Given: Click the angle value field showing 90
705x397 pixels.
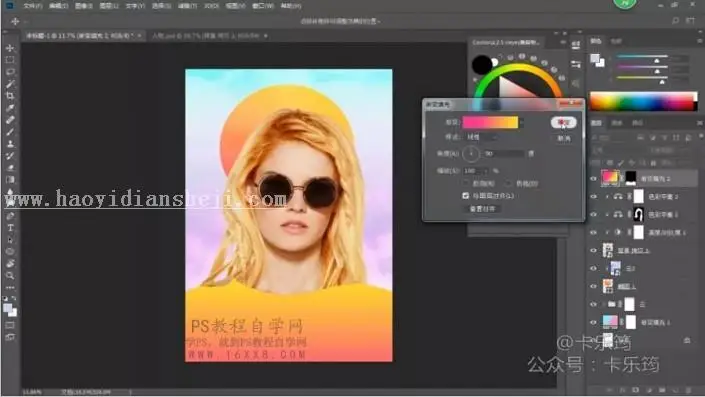Looking at the screenshot, I should pos(504,154).
